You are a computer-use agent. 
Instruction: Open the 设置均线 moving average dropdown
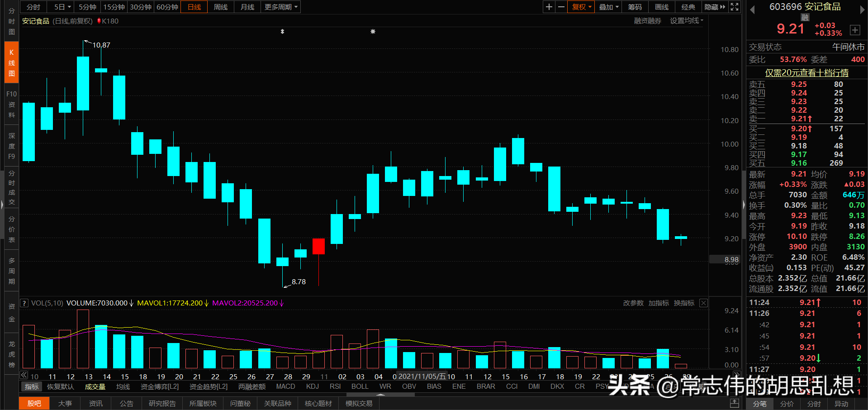tap(686, 20)
